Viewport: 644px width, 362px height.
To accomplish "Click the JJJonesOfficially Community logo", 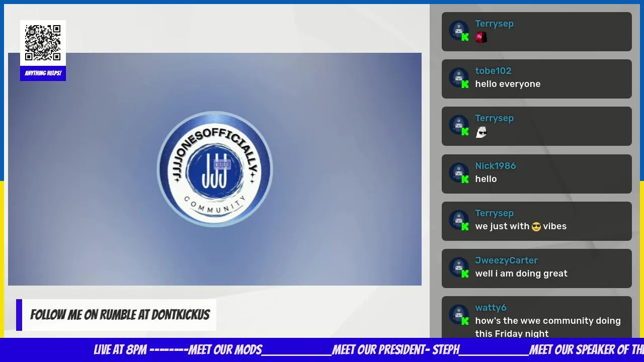I will coord(215,169).
